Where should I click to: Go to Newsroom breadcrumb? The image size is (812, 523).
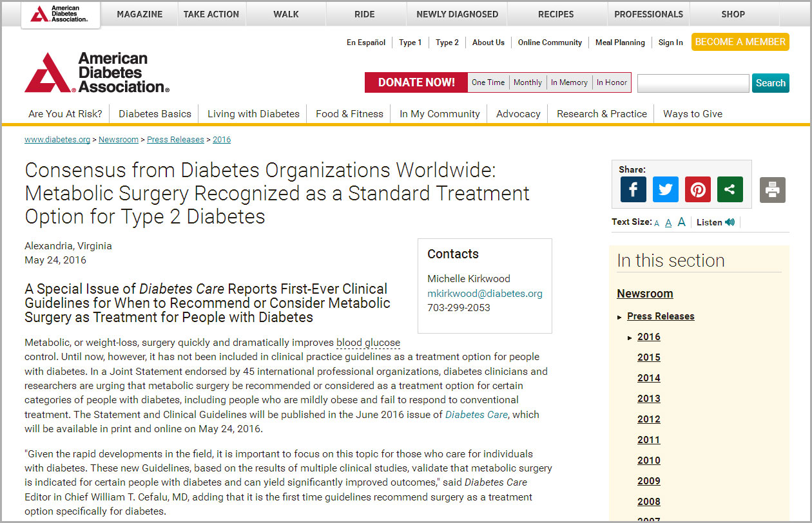[119, 140]
